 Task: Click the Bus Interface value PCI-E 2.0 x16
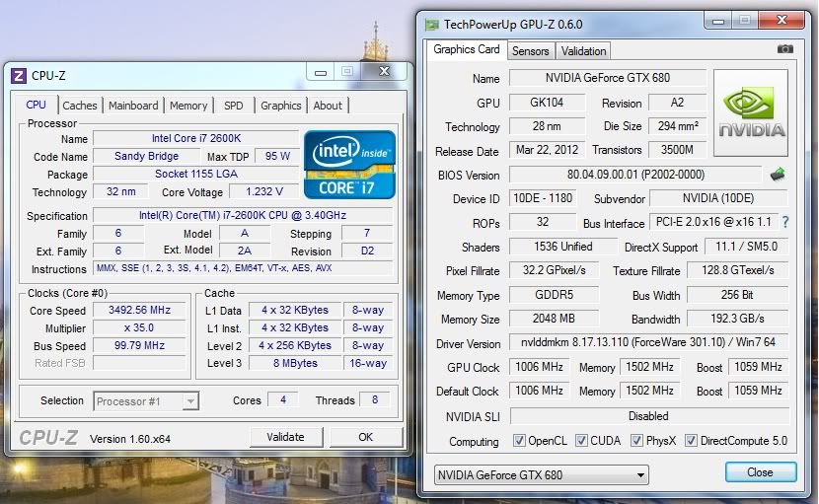[713, 222]
